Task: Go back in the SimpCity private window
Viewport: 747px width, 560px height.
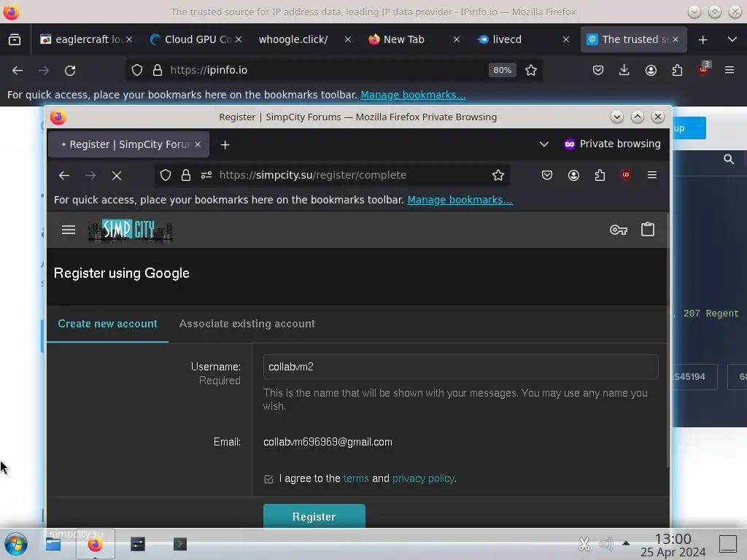Action: point(64,176)
